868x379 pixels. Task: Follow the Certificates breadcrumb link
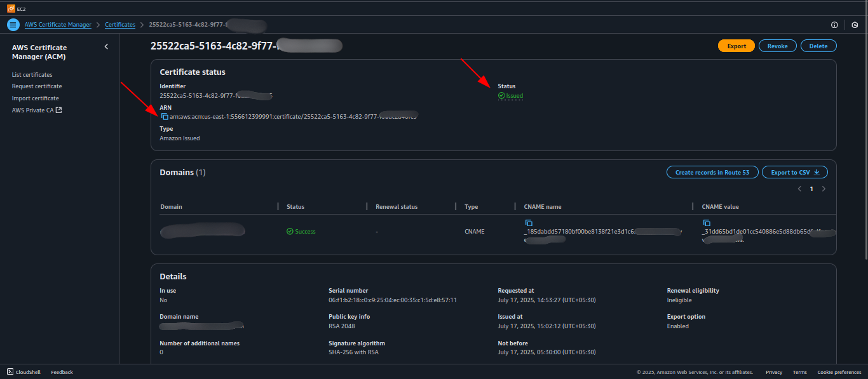(120, 25)
